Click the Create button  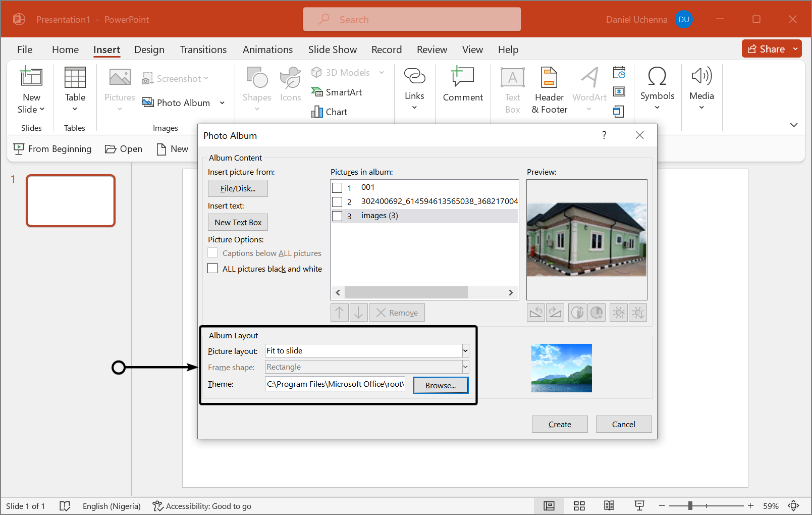pos(560,424)
